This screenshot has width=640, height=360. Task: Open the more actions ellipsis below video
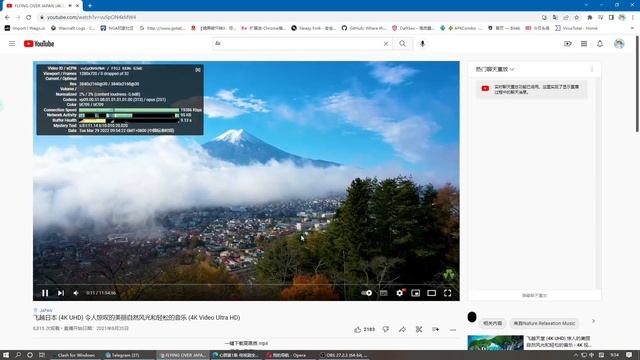[453, 329]
